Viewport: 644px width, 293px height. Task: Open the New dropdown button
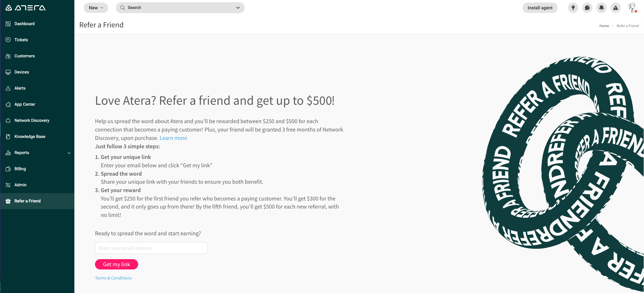click(96, 8)
